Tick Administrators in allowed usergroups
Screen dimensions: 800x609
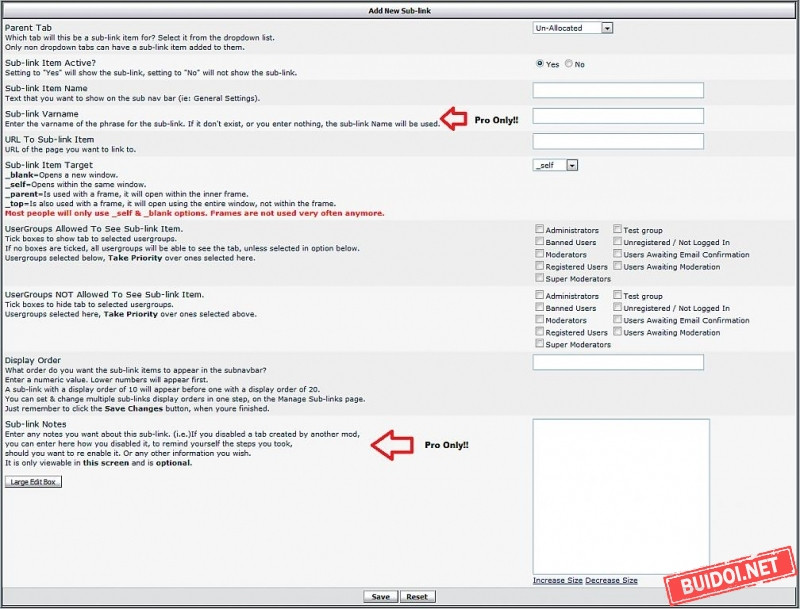click(540, 230)
